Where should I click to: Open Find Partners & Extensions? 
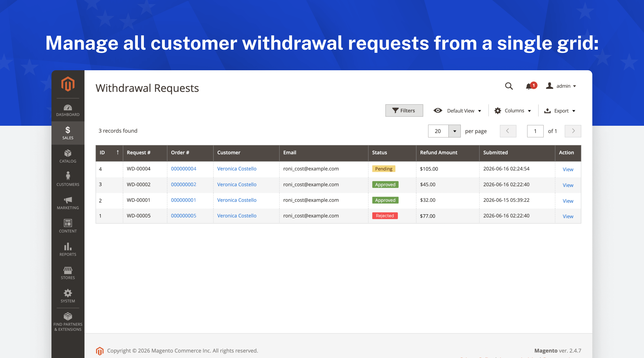68,322
